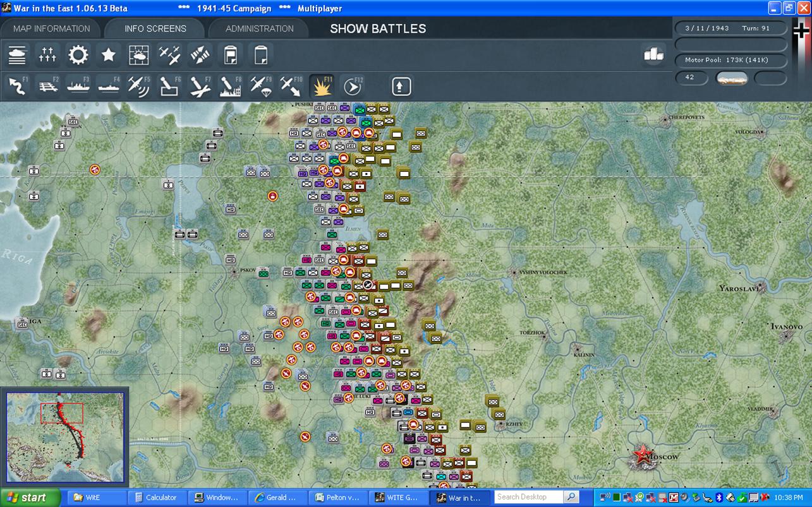The image size is (812, 507).
Task: Click the IVANOVO city label on map
Action: [786, 326]
